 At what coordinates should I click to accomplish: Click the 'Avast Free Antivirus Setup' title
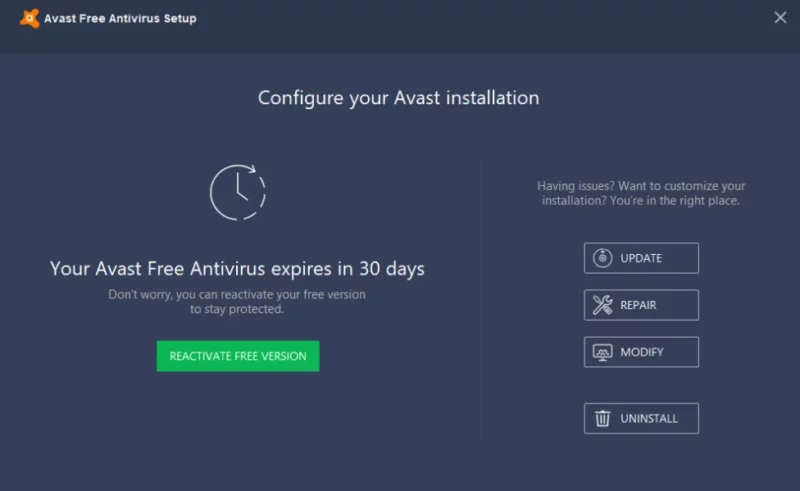120,18
